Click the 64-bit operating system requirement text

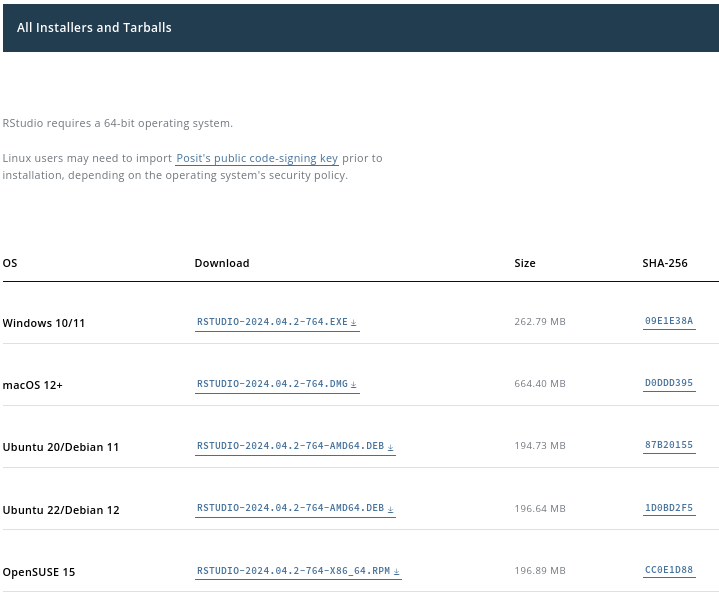pos(117,123)
